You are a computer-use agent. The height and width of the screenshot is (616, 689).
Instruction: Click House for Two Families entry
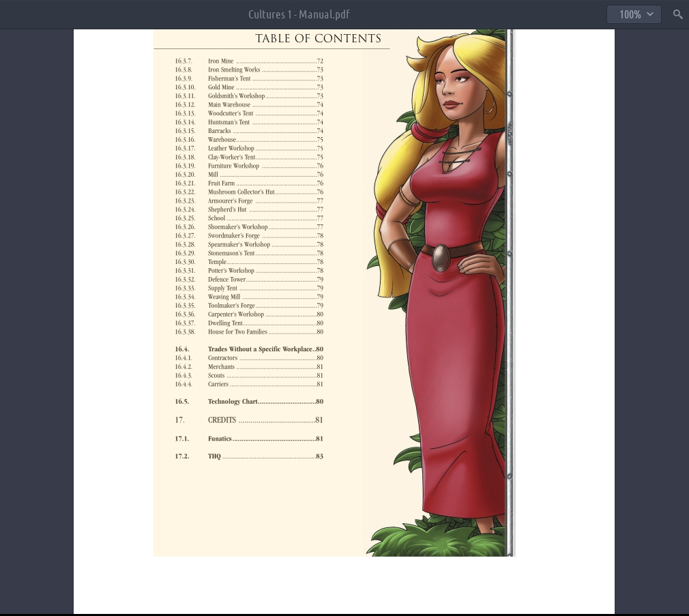click(237, 332)
